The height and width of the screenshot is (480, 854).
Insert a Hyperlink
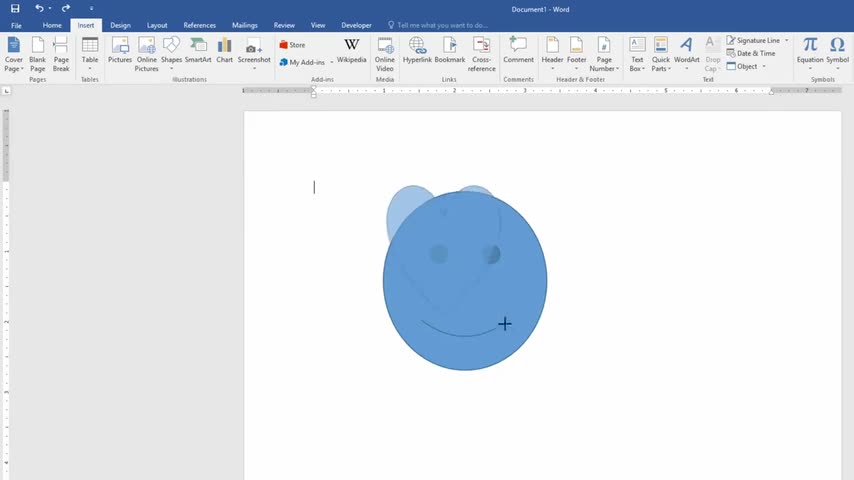tap(417, 50)
